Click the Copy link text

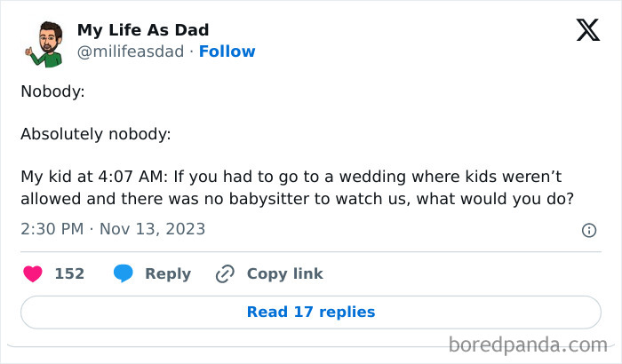(284, 273)
